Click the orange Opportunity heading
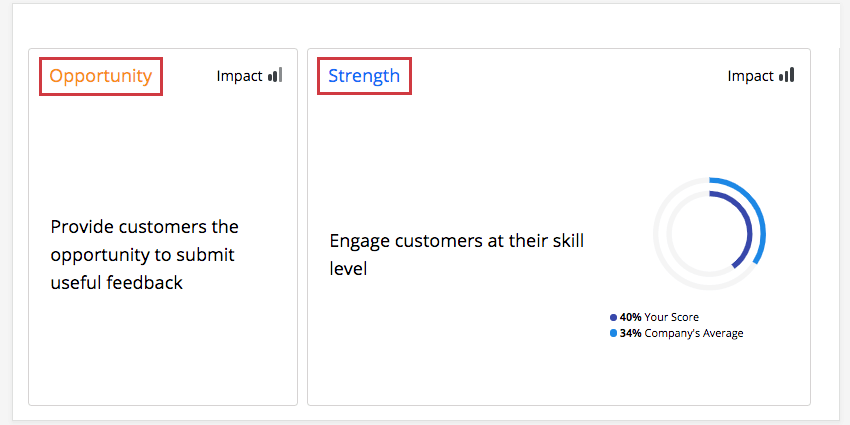This screenshot has width=850, height=425. [101, 76]
